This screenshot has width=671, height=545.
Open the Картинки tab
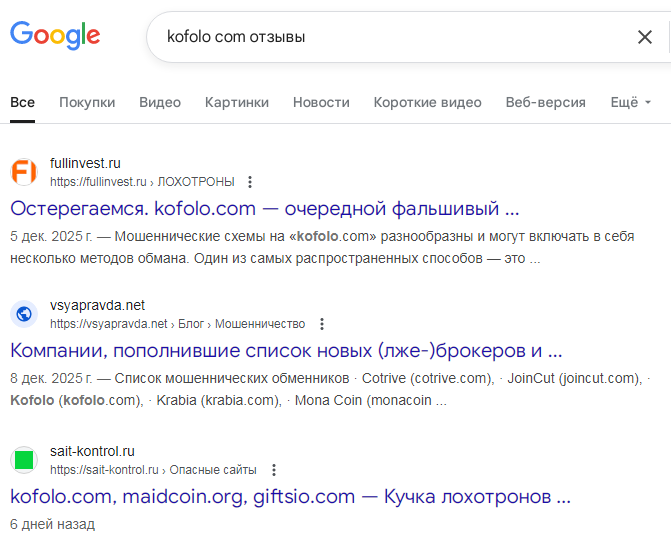(x=237, y=102)
